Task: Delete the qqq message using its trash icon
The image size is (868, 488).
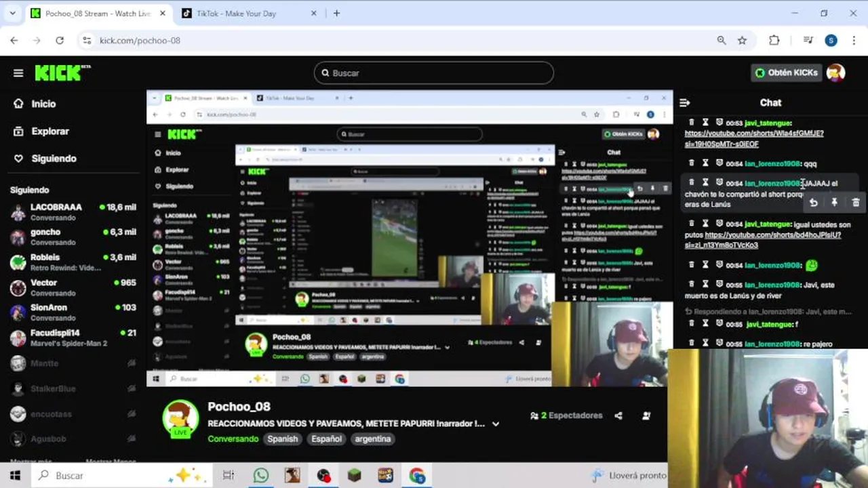Action: (x=691, y=163)
